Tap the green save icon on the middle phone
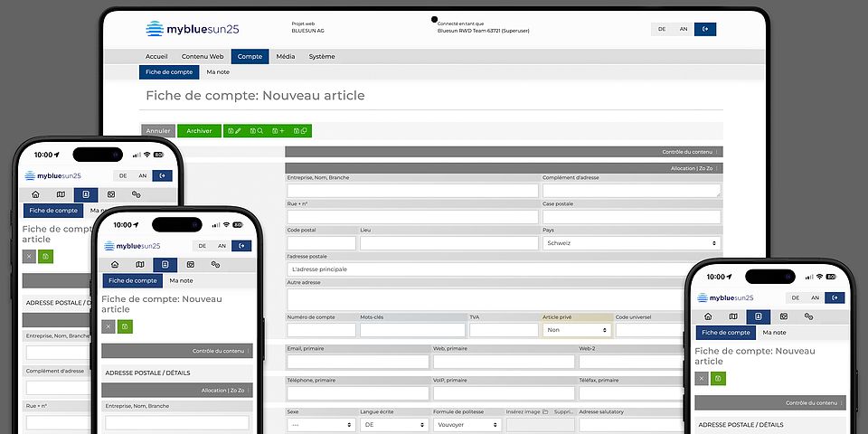 [x=125, y=326]
